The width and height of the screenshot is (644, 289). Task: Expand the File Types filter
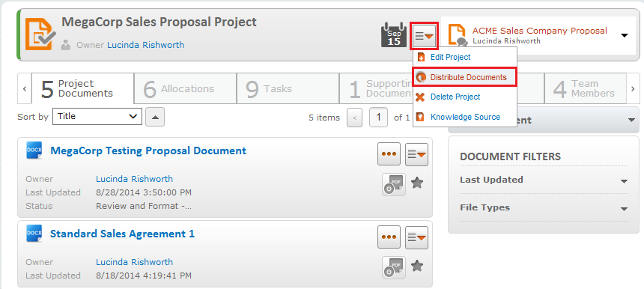[x=544, y=207]
